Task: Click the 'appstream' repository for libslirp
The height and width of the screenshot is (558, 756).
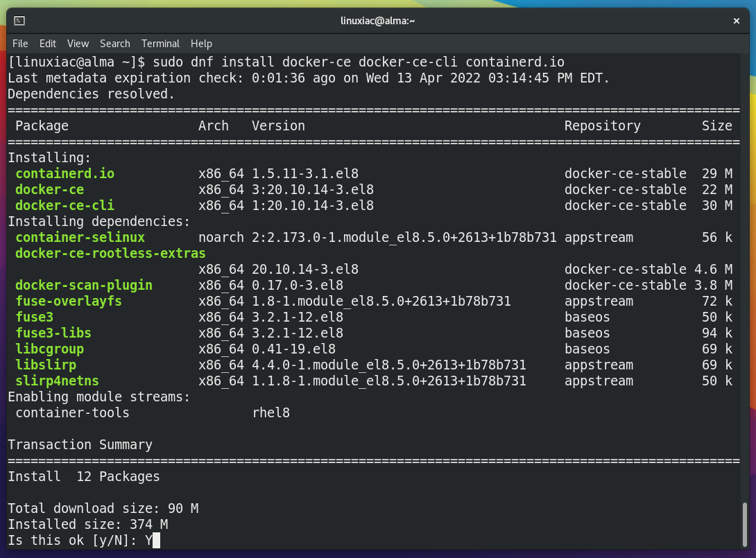Action: [599, 365]
